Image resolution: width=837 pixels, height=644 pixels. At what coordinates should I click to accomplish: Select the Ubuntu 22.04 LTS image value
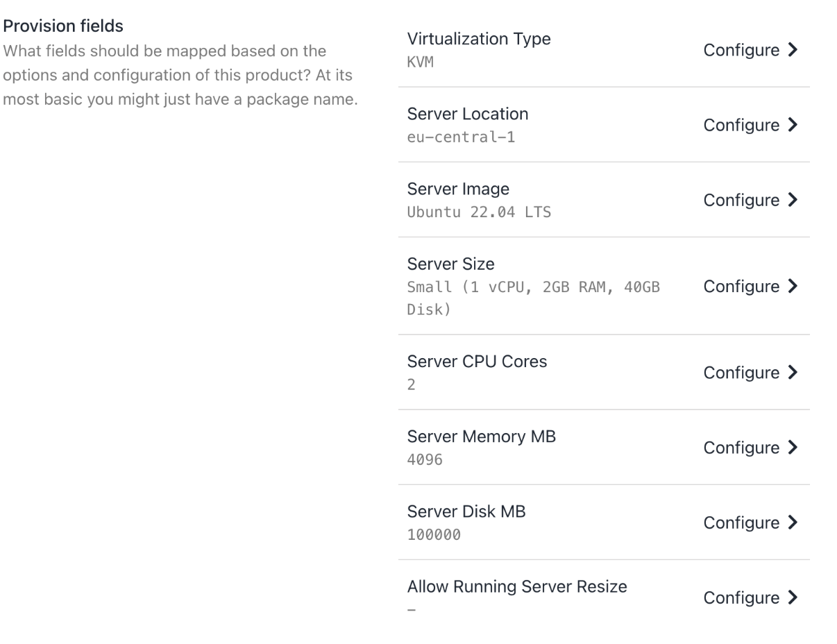(x=478, y=212)
